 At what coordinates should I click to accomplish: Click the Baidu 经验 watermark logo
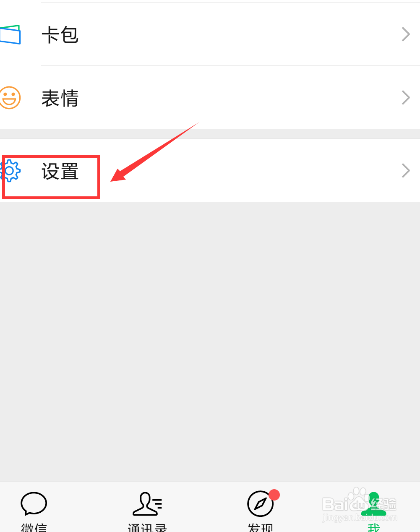[360, 505]
